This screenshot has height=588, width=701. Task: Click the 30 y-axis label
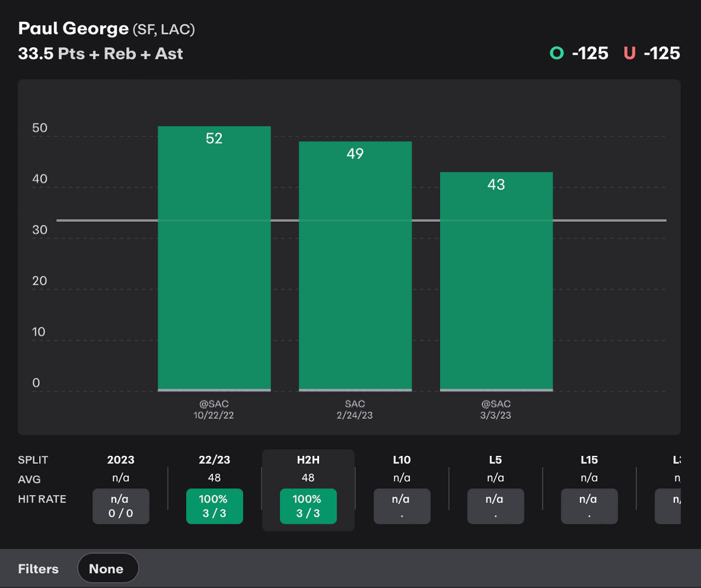click(40, 230)
